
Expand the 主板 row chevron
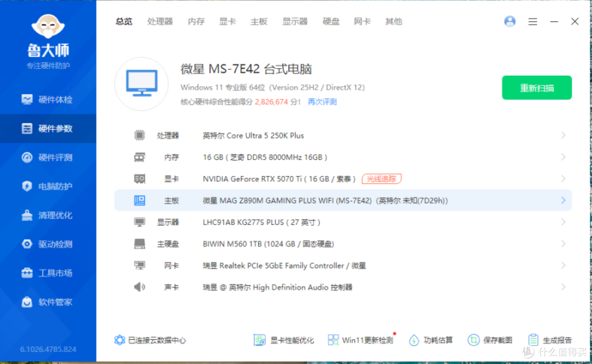(x=563, y=201)
